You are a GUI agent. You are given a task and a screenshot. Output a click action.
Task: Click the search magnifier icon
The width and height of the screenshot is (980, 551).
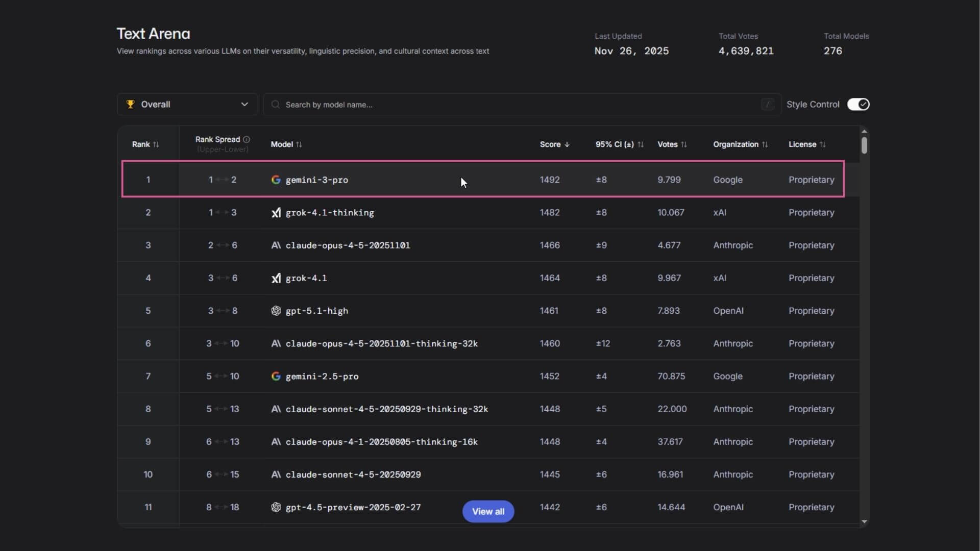275,104
